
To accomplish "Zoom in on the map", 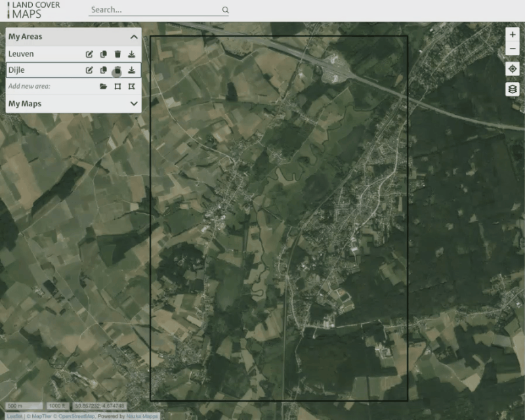I will pyautogui.click(x=513, y=35).
